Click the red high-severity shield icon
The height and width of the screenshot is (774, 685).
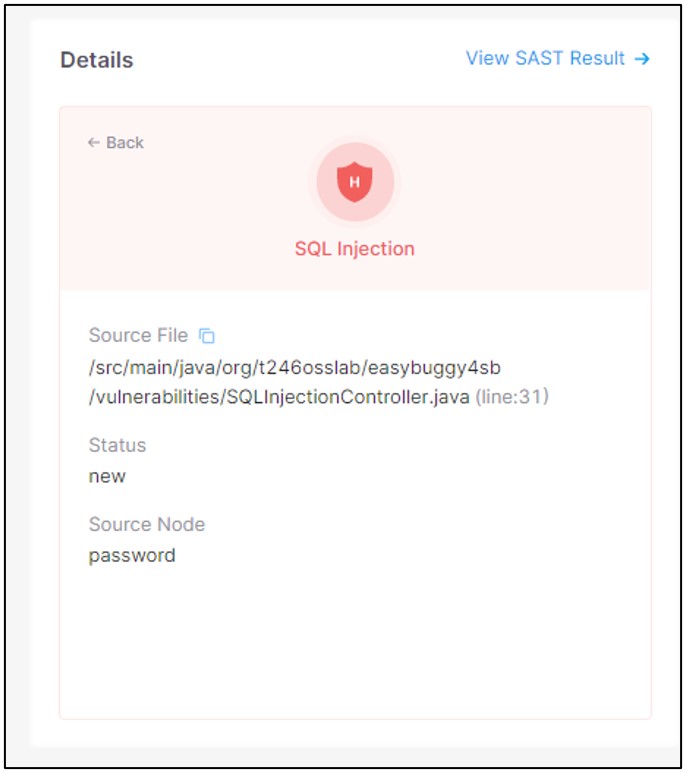(354, 182)
